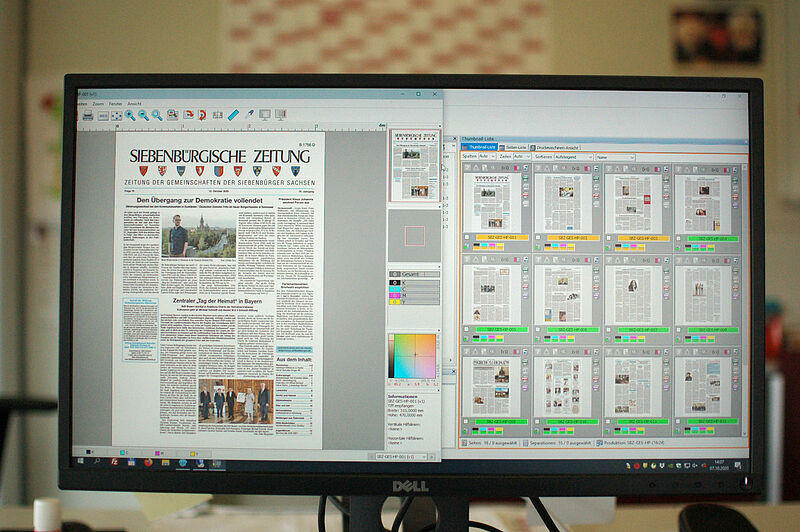Select the black K separation swatch
The width and height of the screenshot is (800, 532).
(394, 282)
